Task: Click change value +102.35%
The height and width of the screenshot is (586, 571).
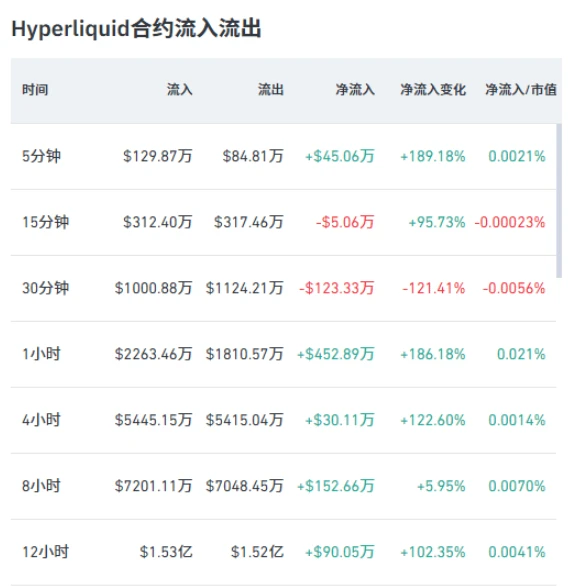Action: (x=433, y=552)
